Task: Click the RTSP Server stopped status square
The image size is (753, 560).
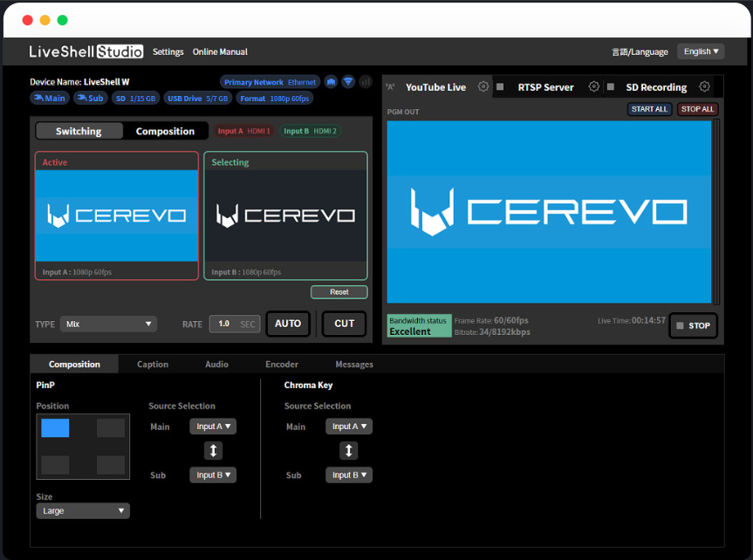Action: tap(500, 87)
